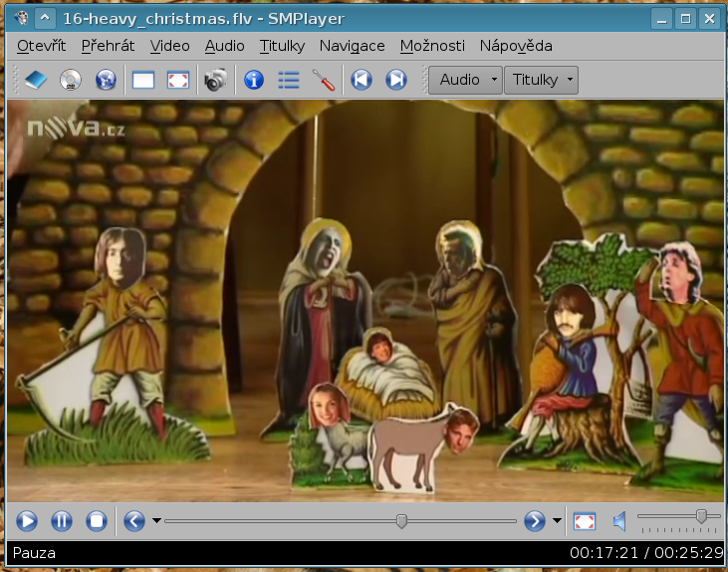Open the Titulky menu in menu bar
Screen dimensions: 728x572
click(282, 46)
